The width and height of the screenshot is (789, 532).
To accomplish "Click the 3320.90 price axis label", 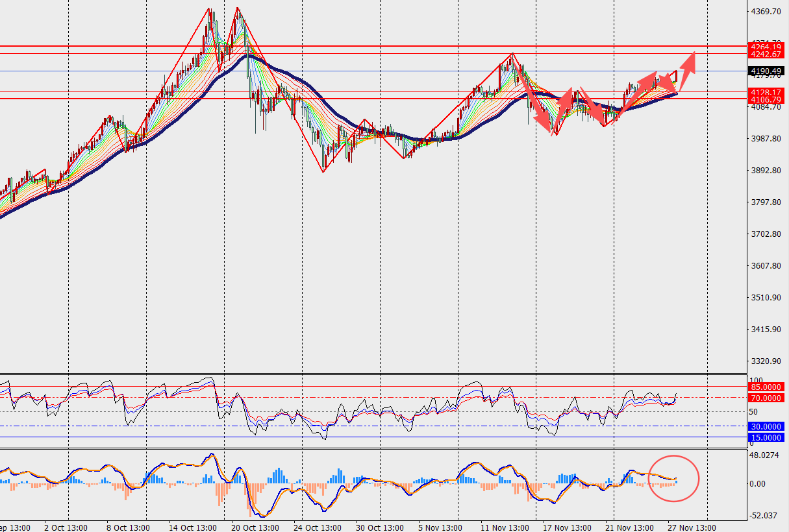I will pyautogui.click(x=765, y=361).
